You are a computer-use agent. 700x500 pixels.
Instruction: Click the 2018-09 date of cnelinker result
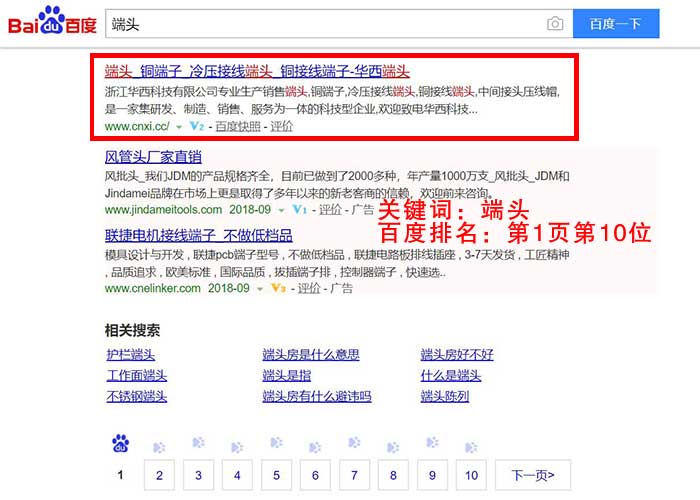coord(229,288)
